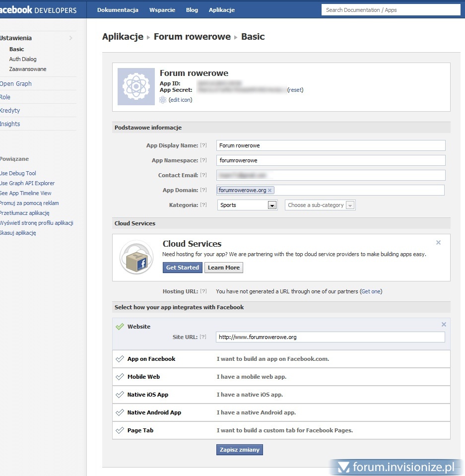The image size is (465, 476).
Task: Click help [?] next to Site URL
Action: 203,337
